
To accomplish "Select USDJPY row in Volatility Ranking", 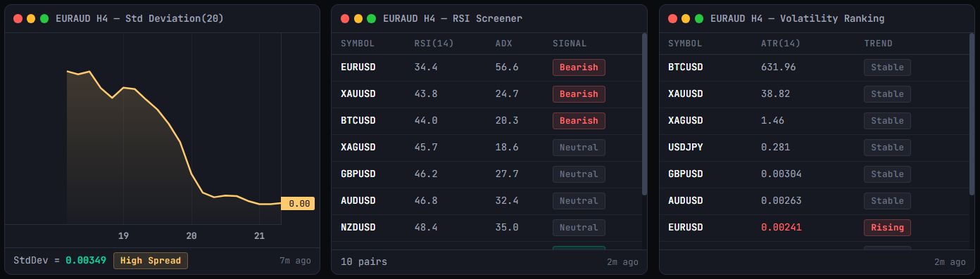I will point(814,148).
